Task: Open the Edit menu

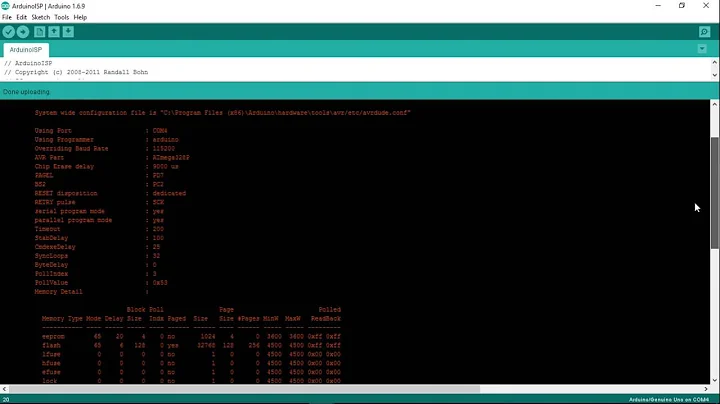Action: pos(22,17)
